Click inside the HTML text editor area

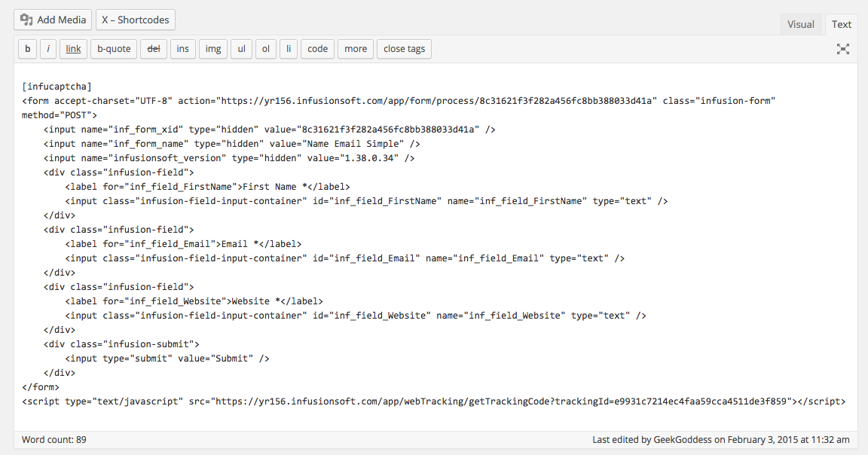pos(436,246)
